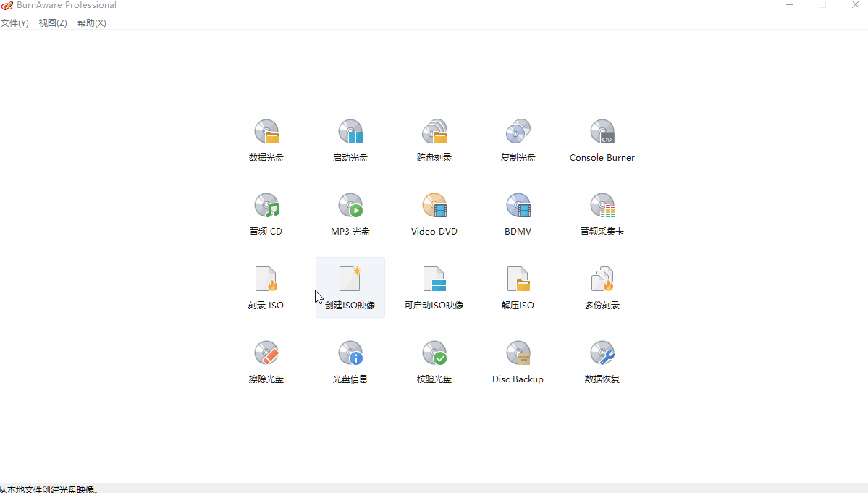This screenshot has width=868, height=493.
Task: Open the 音频采集卡 audio grabber
Action: coord(602,214)
